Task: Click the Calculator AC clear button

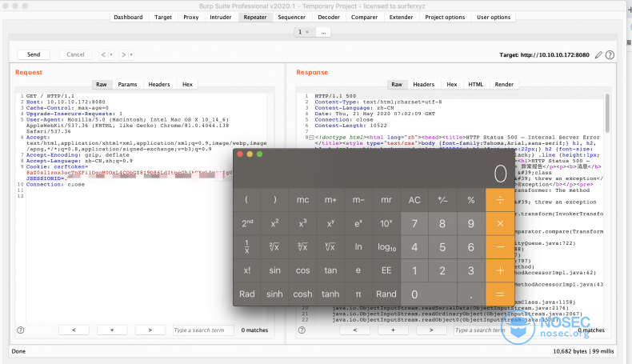Action: (414, 200)
